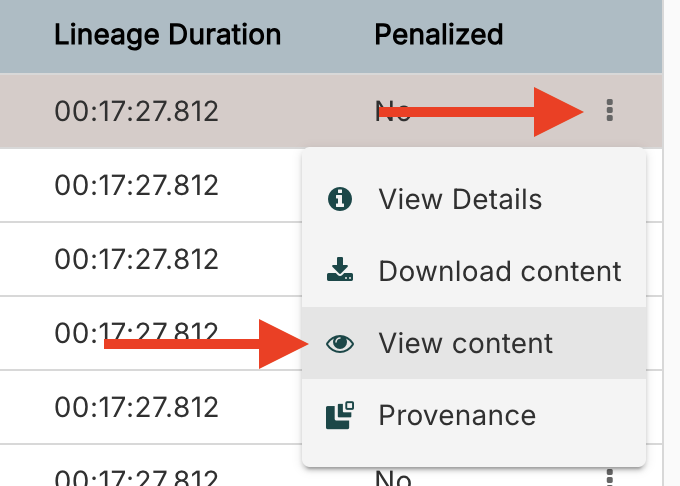Select the second row's lineage duration cell
Image resolution: width=680 pixels, height=486 pixels.
[x=136, y=185]
